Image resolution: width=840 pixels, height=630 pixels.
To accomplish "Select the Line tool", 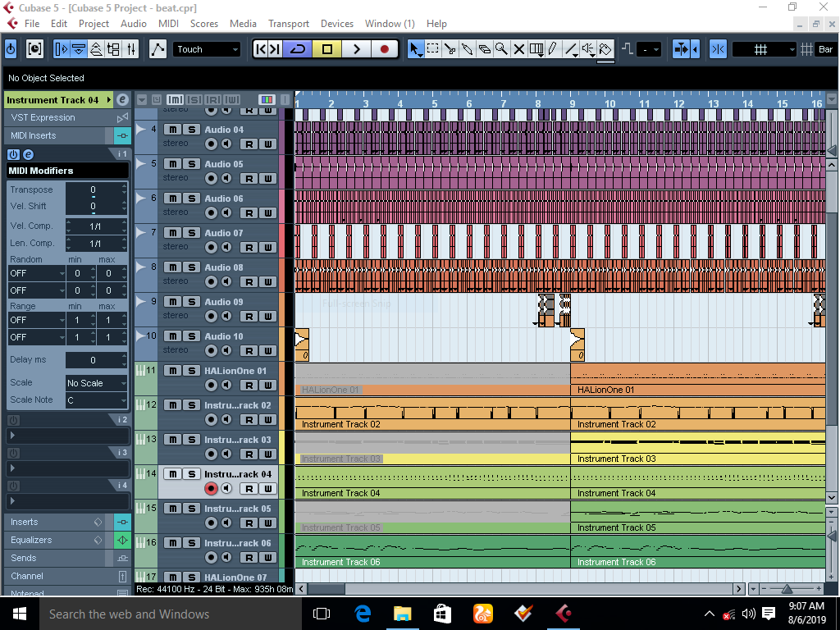I will click(x=571, y=49).
